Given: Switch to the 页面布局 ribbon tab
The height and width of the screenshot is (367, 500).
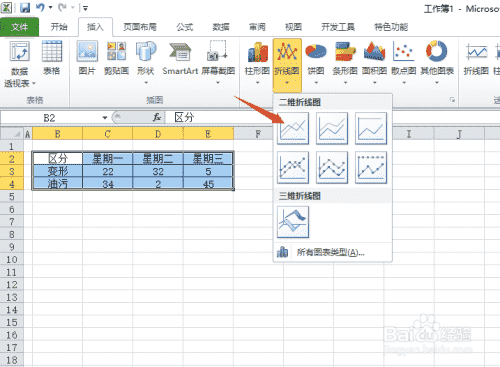Looking at the screenshot, I should 140,27.
